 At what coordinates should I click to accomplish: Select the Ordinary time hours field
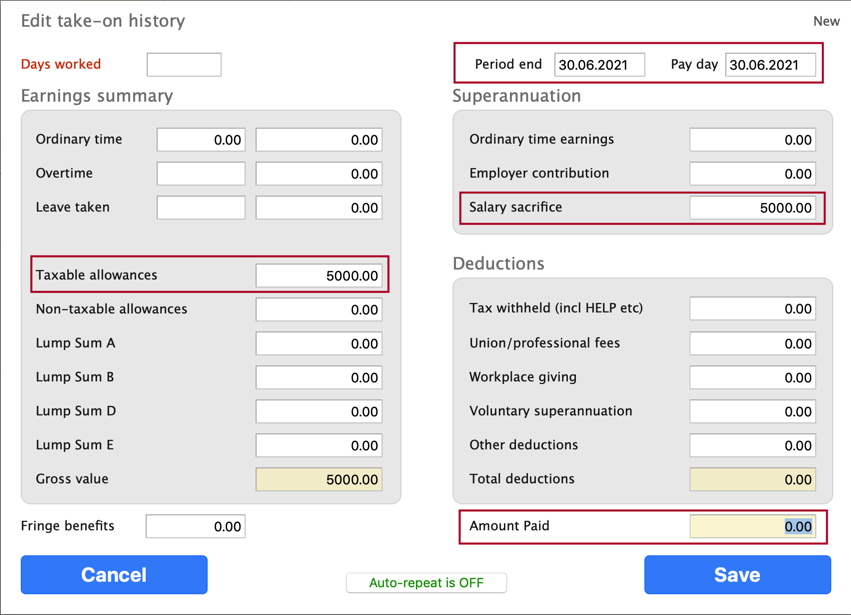(x=201, y=140)
